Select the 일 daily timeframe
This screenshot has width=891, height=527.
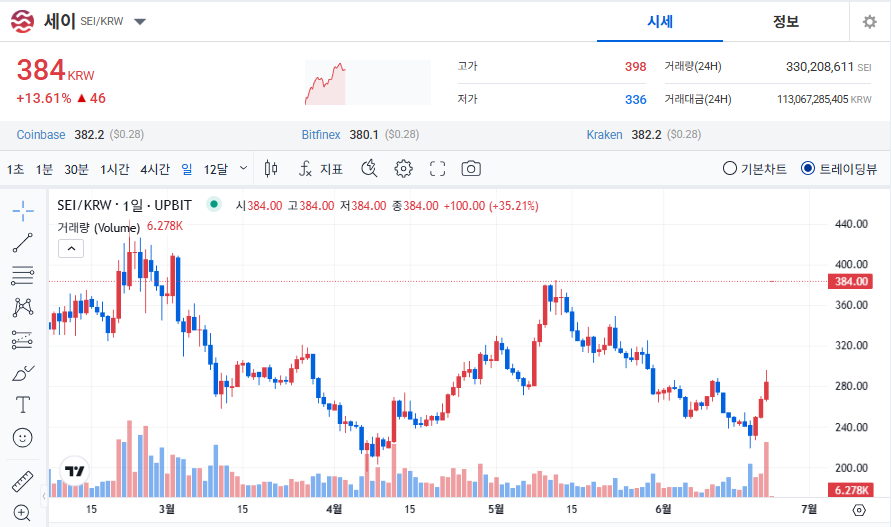pos(187,169)
